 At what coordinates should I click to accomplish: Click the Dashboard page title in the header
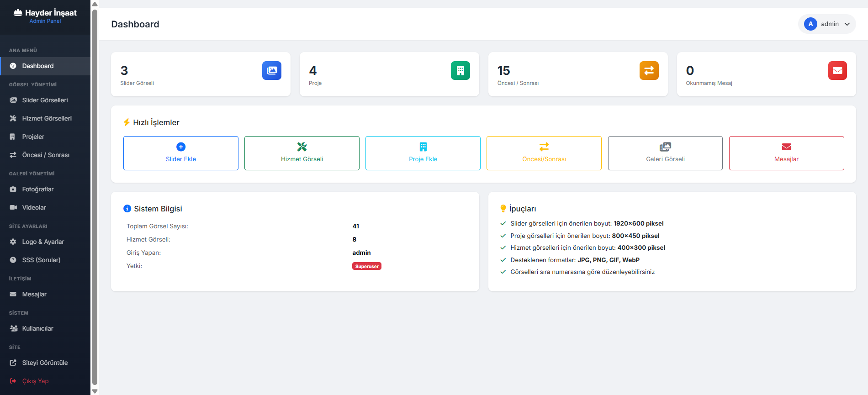(x=135, y=24)
